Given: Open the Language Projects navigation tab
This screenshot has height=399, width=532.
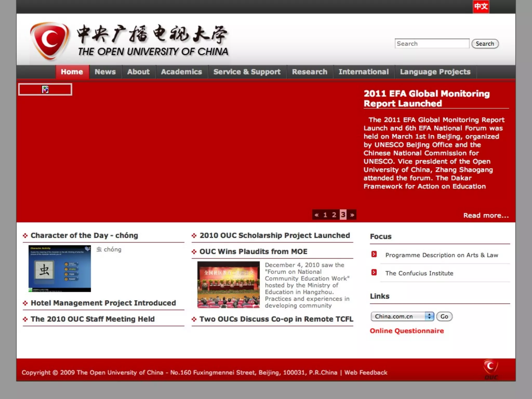Looking at the screenshot, I should 435,72.
